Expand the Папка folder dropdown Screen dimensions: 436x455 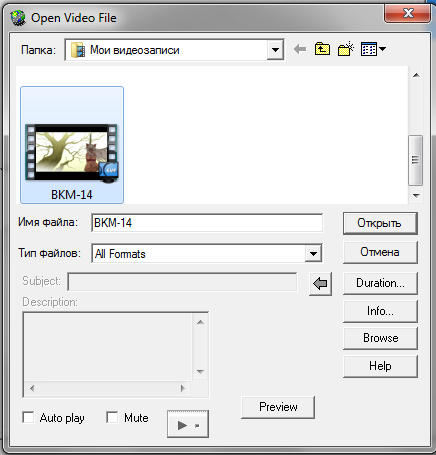[x=275, y=50]
